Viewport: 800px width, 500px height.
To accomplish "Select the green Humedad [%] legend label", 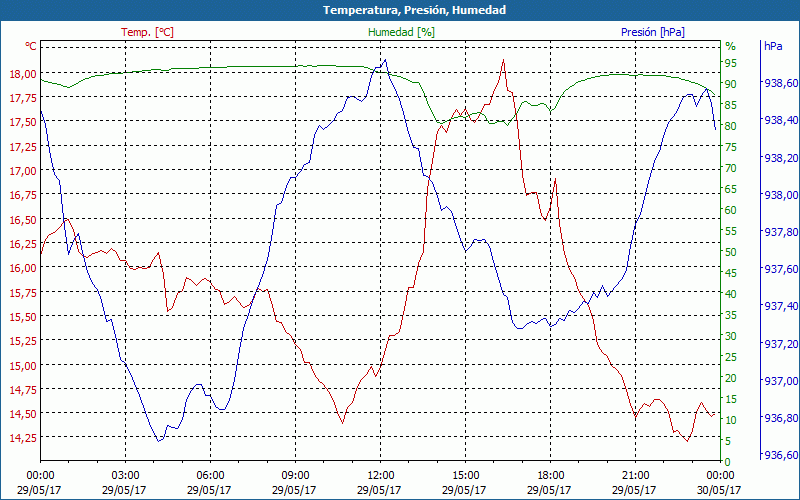I will (x=401, y=32).
